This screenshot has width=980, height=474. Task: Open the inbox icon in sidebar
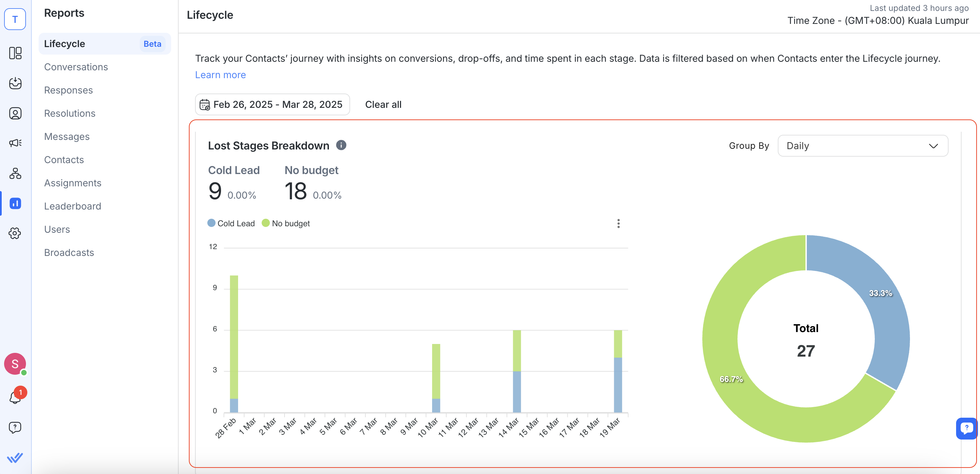point(15,83)
